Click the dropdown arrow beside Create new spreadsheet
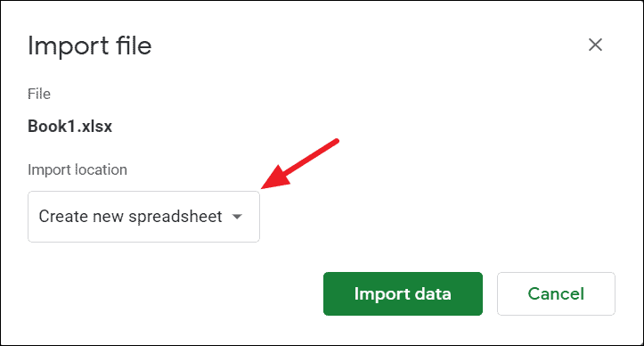This screenshot has height=346, width=644. tap(237, 217)
